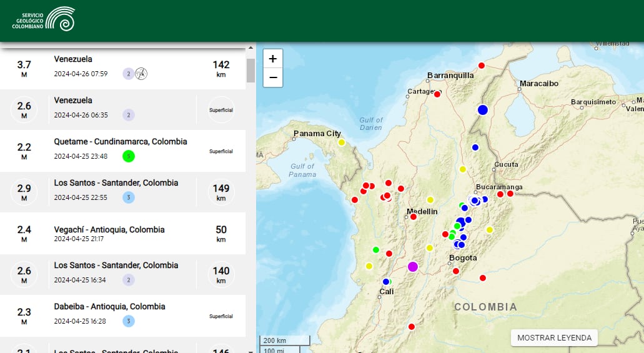Open the Venezuela 3.7 M earthquake entry
The image size is (644, 353).
(x=123, y=69)
